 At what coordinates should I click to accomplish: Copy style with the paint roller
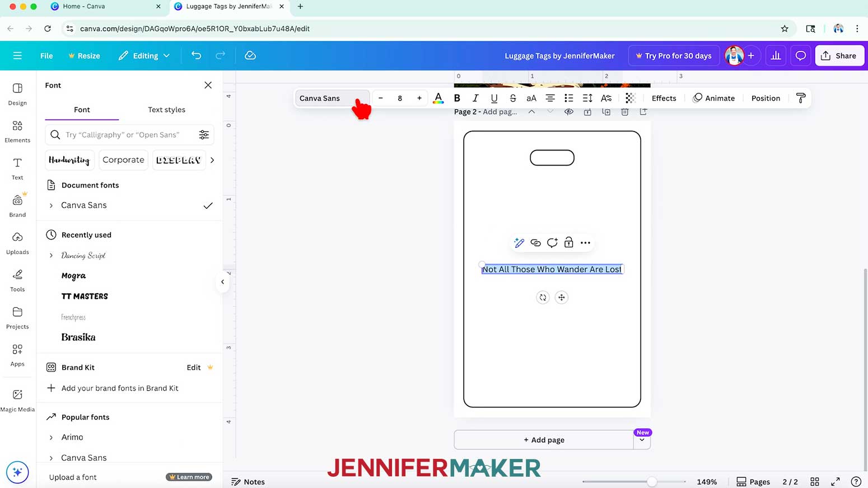pyautogui.click(x=801, y=98)
